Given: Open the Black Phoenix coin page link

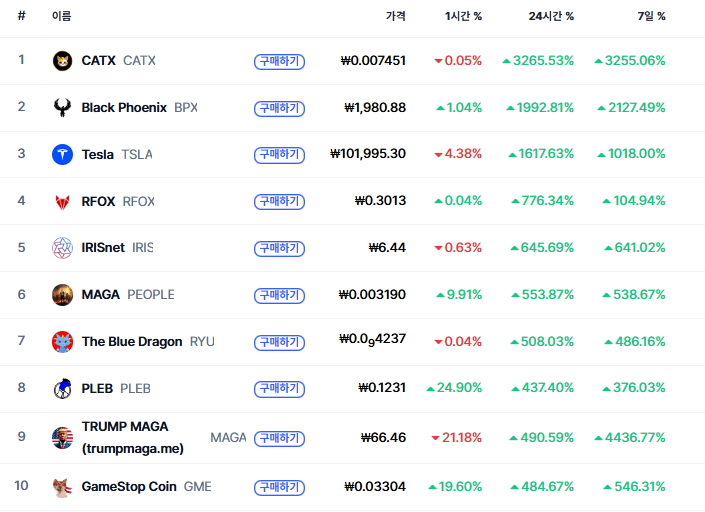Looking at the screenshot, I should pos(124,108).
